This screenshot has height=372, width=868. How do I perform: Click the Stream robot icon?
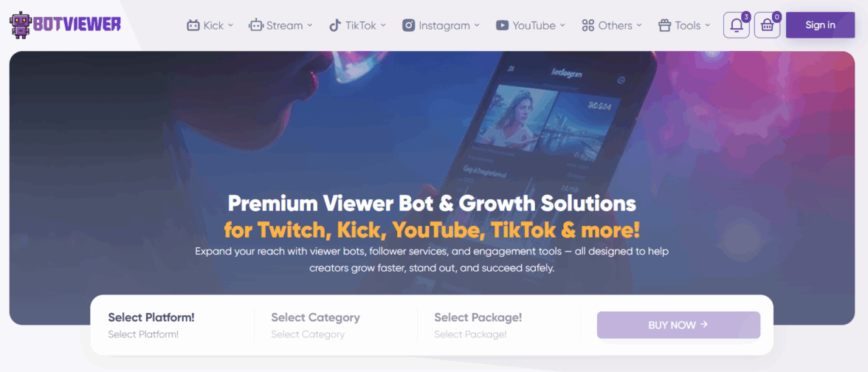tap(255, 25)
